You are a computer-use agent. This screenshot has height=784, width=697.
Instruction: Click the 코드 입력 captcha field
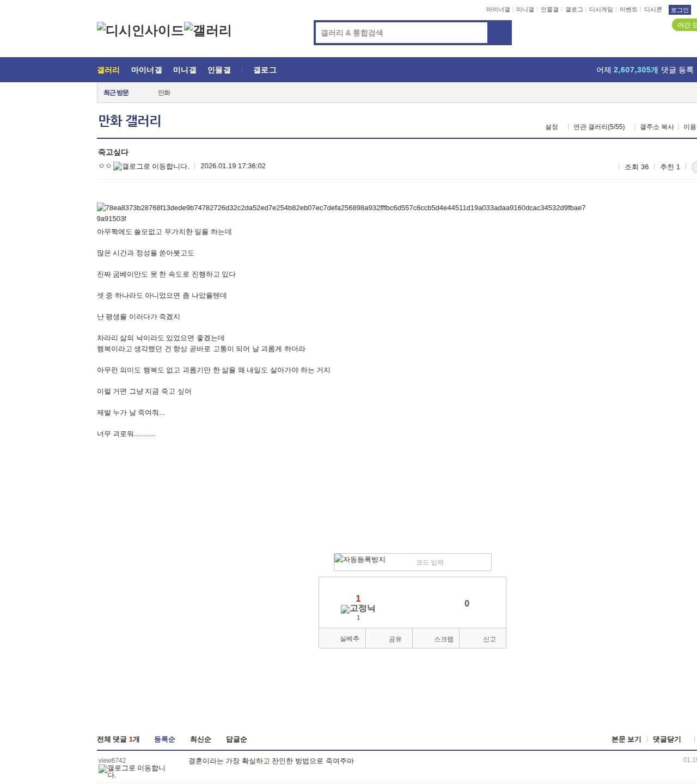point(452,562)
